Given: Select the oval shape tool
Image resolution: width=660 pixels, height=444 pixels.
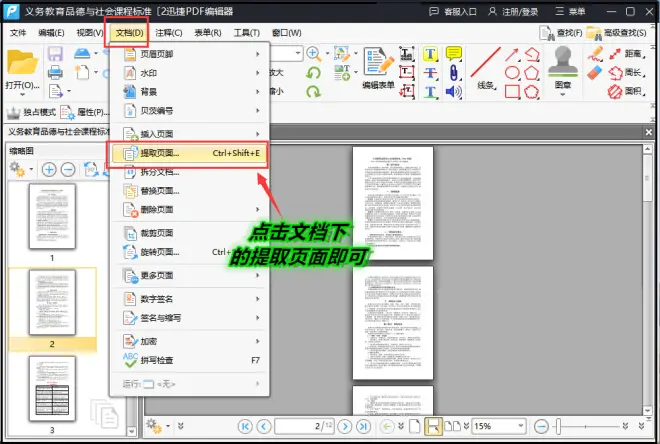Looking at the screenshot, I should pos(512,73).
